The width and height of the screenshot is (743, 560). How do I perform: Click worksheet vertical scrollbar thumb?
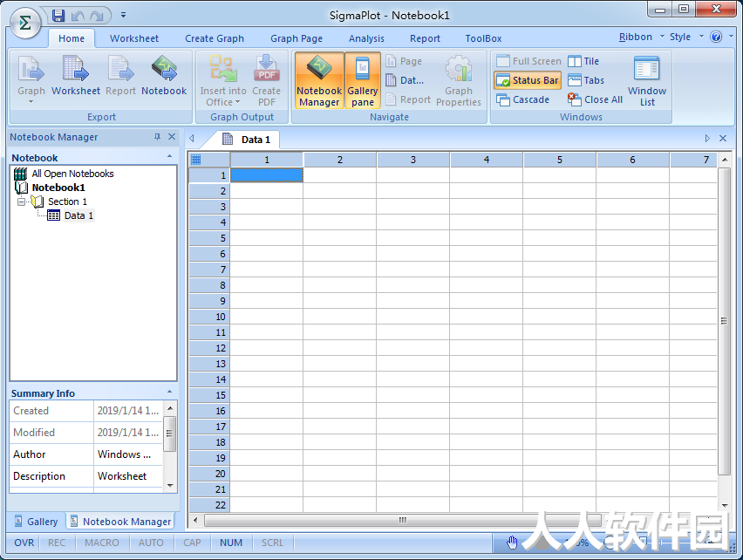(724, 321)
